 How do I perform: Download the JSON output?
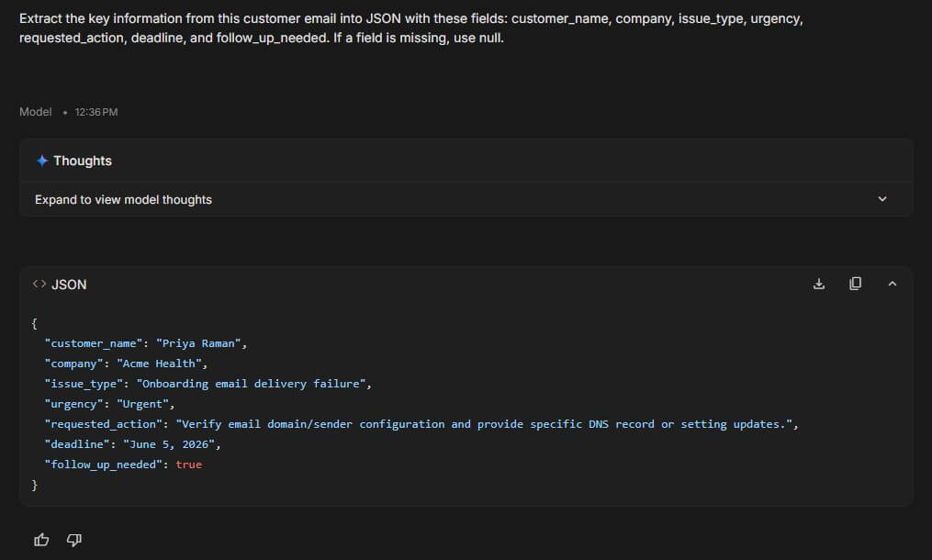click(x=818, y=285)
